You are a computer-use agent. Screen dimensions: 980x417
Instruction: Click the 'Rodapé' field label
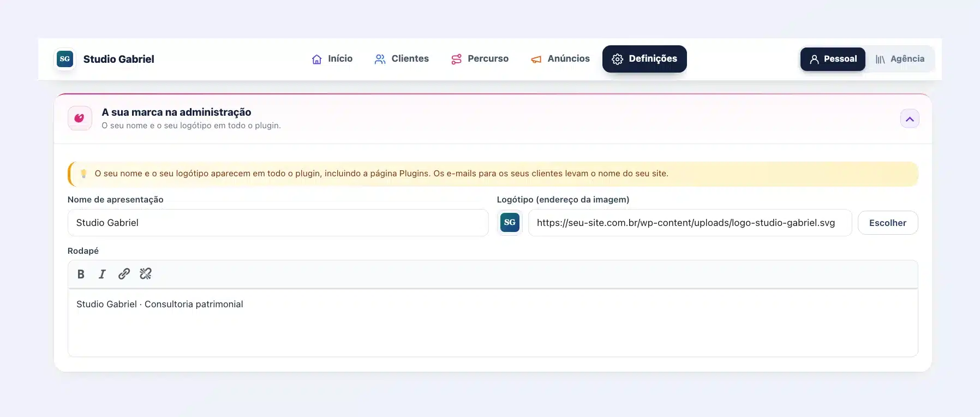pos(83,251)
